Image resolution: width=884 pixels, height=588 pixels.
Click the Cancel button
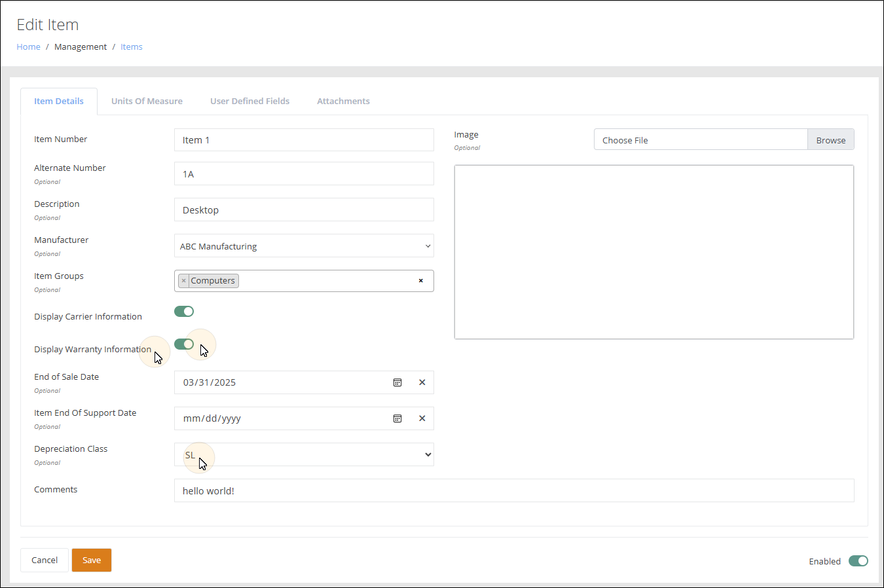pyautogui.click(x=45, y=560)
